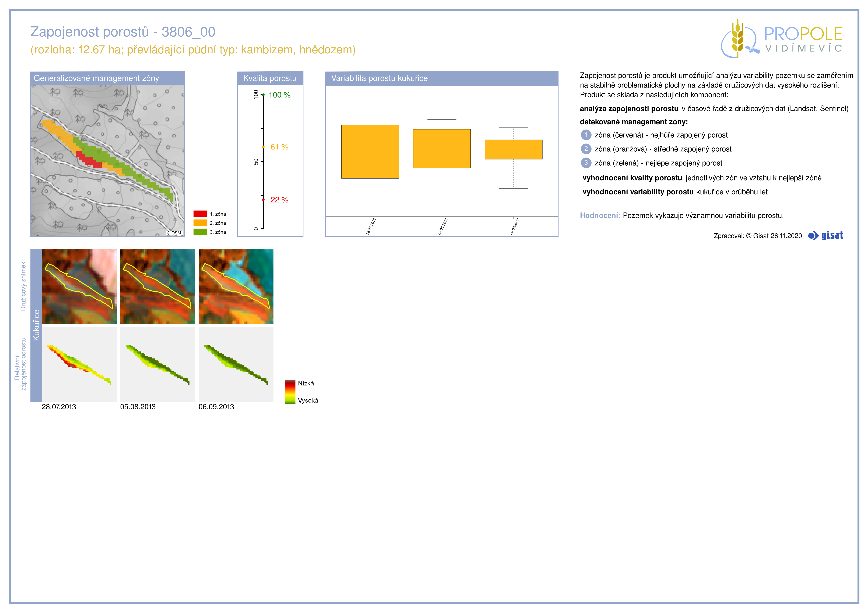Click the boxplot x-axis label 28.07.2013

pos(371,226)
